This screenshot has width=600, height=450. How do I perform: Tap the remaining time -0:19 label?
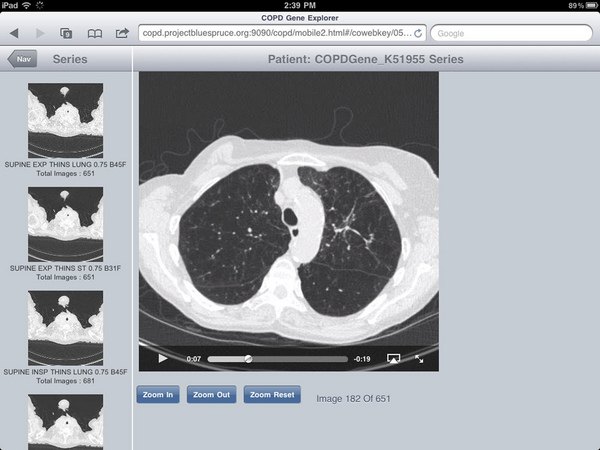362,359
